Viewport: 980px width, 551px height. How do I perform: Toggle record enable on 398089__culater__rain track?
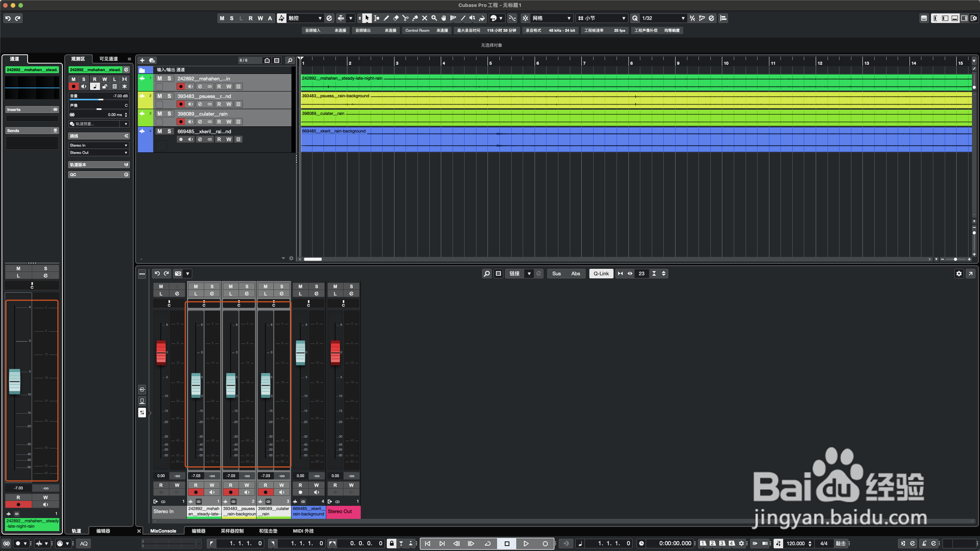[x=181, y=122]
